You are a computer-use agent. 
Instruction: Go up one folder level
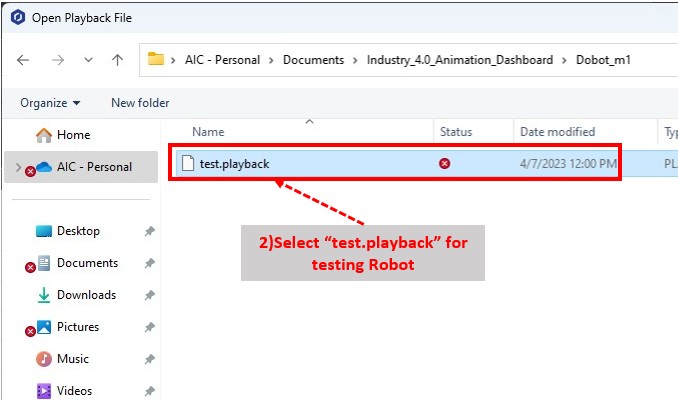point(117,60)
